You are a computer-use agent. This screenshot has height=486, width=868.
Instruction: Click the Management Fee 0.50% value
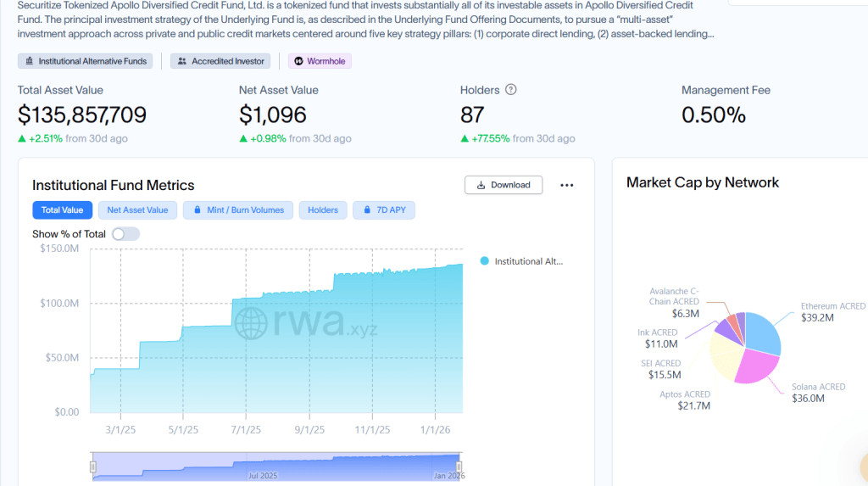(714, 115)
